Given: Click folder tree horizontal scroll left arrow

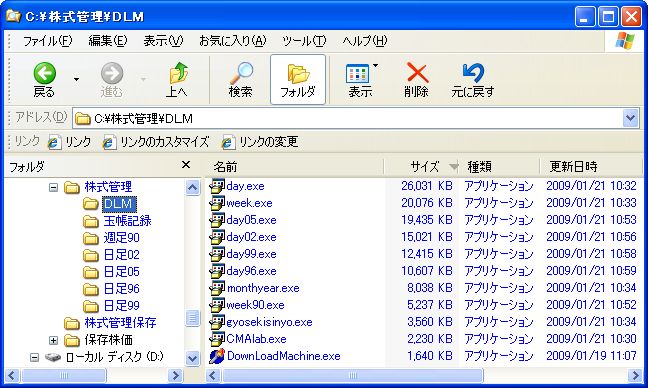Looking at the screenshot, I should click(12, 375).
